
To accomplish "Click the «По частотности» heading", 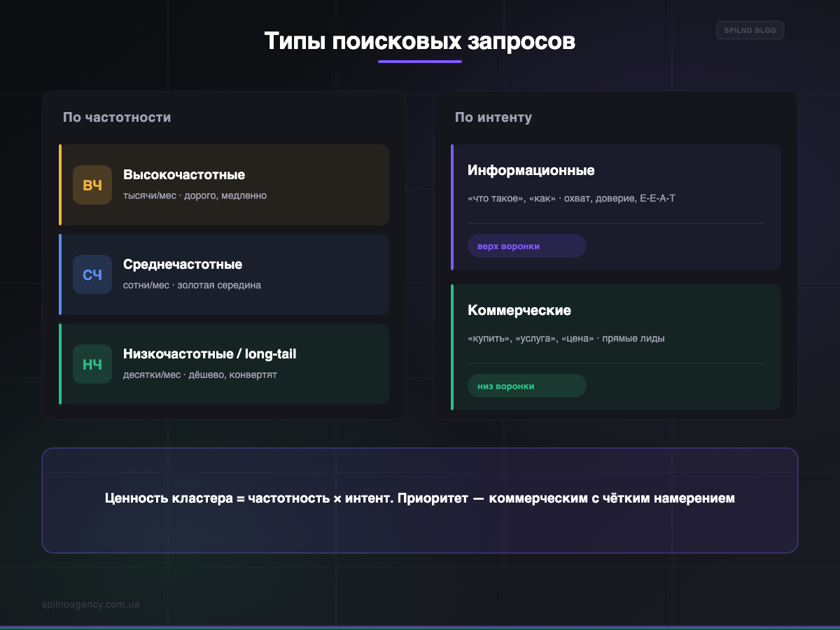I will [x=117, y=117].
